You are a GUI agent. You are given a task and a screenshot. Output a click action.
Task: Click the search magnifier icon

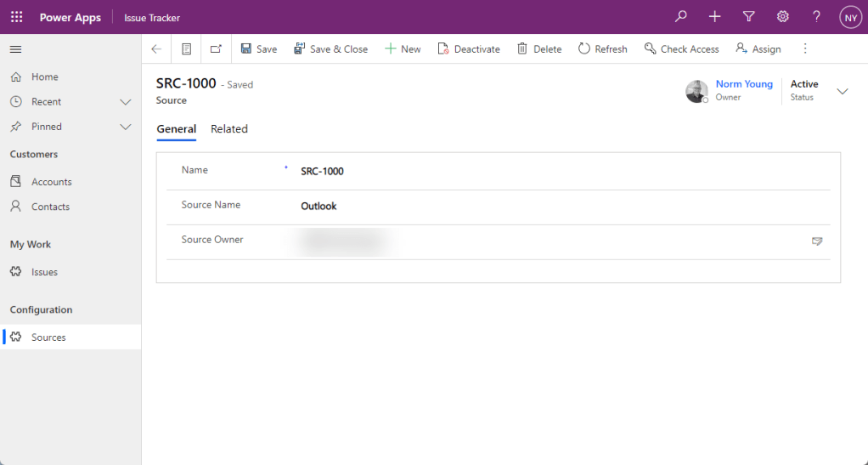coord(680,17)
